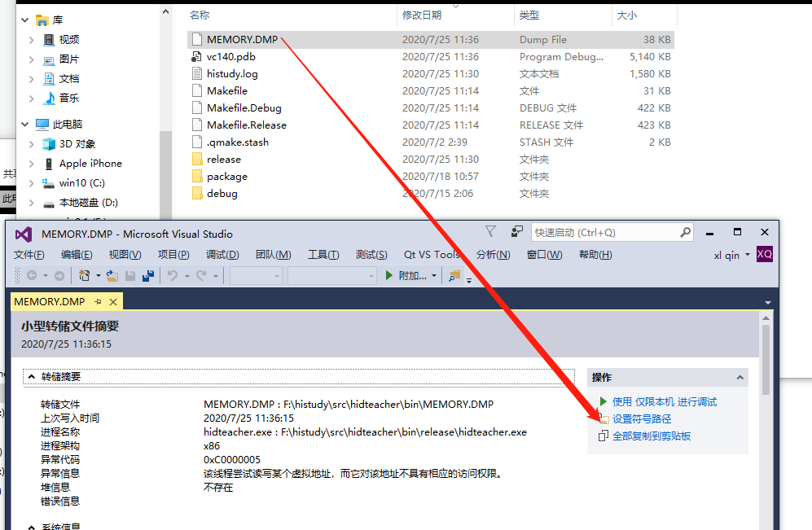
Task: Open the 调试(D) menu
Action: pos(222,255)
